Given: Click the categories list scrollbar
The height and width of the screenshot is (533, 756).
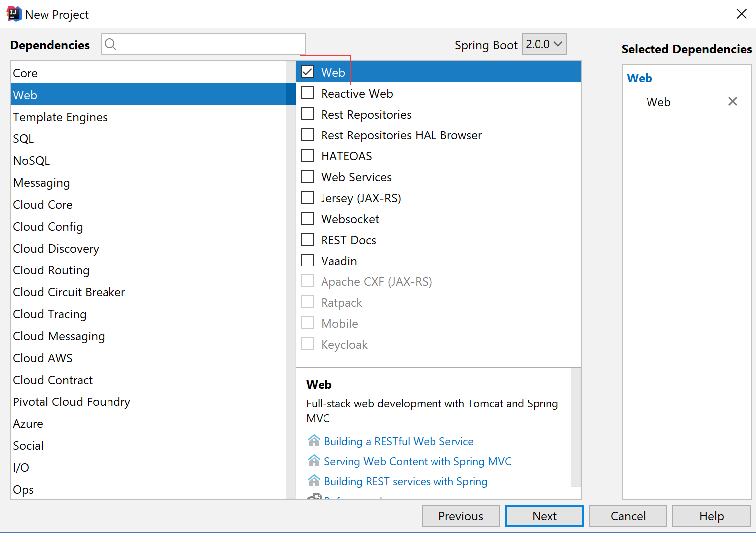Looking at the screenshot, I should (291, 280).
